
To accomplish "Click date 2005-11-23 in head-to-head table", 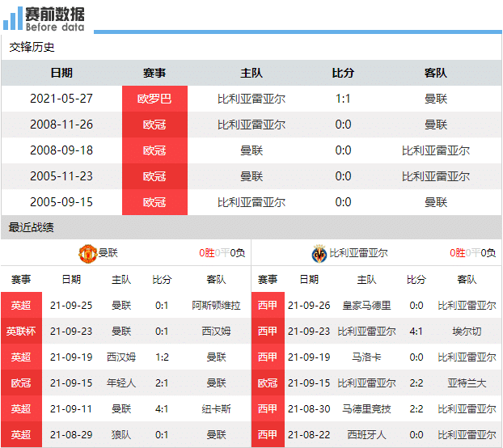I will point(61,176).
